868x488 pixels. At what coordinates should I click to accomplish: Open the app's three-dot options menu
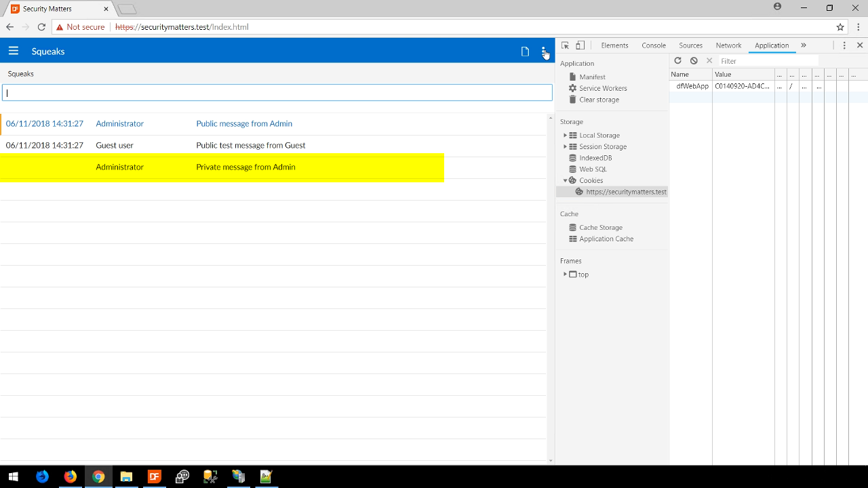tap(543, 52)
